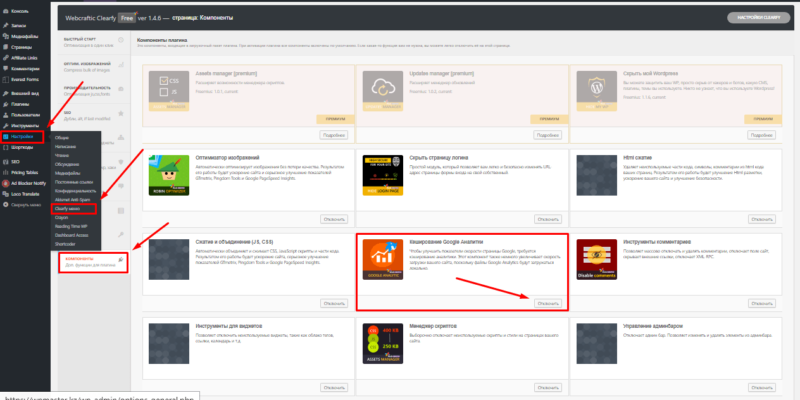Open the Пользователи users menu

25,115
